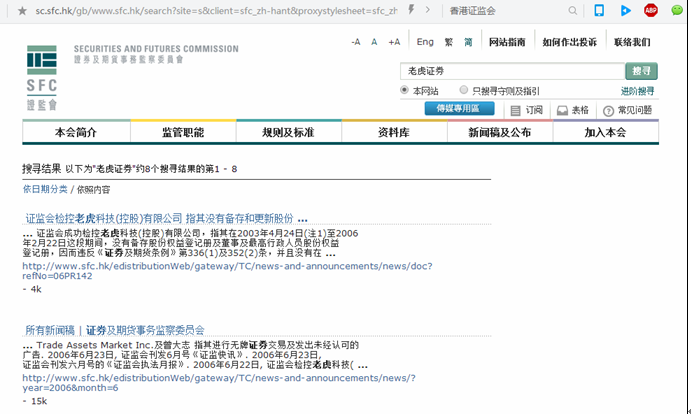The image size is (691, 414).
Task: Click the green 搜寻 search button
Action: [640, 71]
